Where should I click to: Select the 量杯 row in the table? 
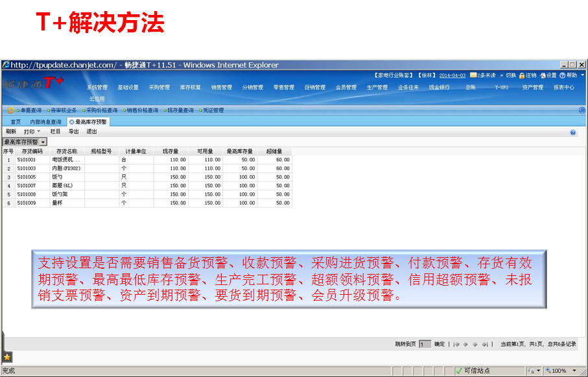(x=147, y=203)
